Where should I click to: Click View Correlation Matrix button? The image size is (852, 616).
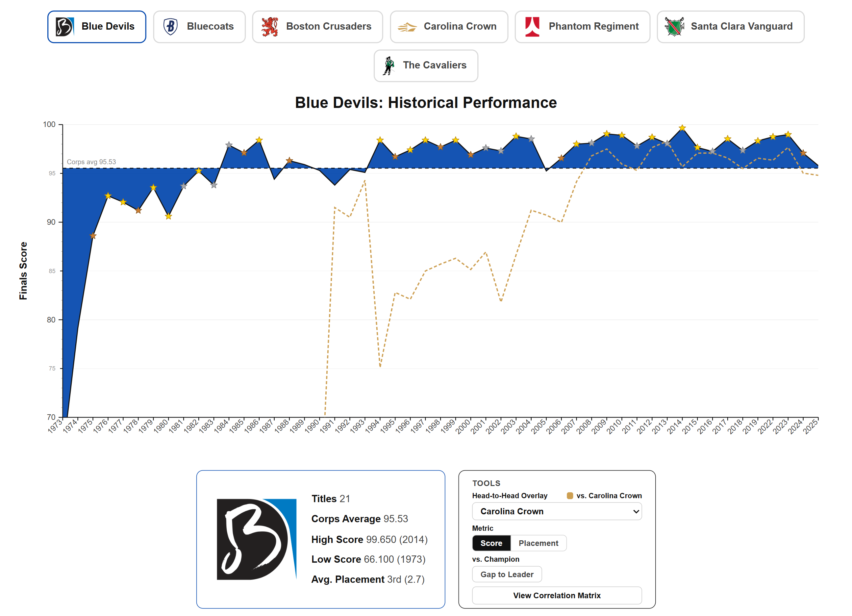(x=557, y=595)
